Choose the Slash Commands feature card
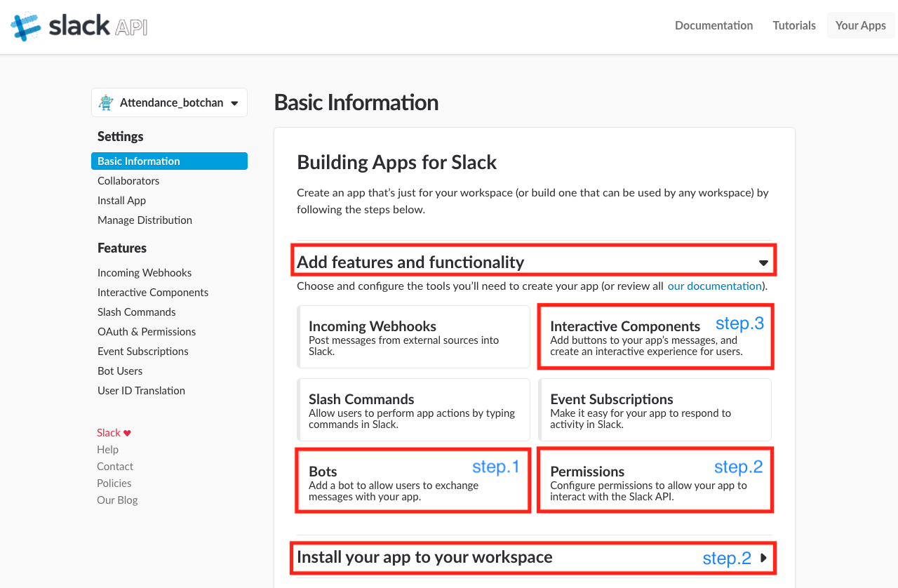898x588 pixels. coord(413,410)
